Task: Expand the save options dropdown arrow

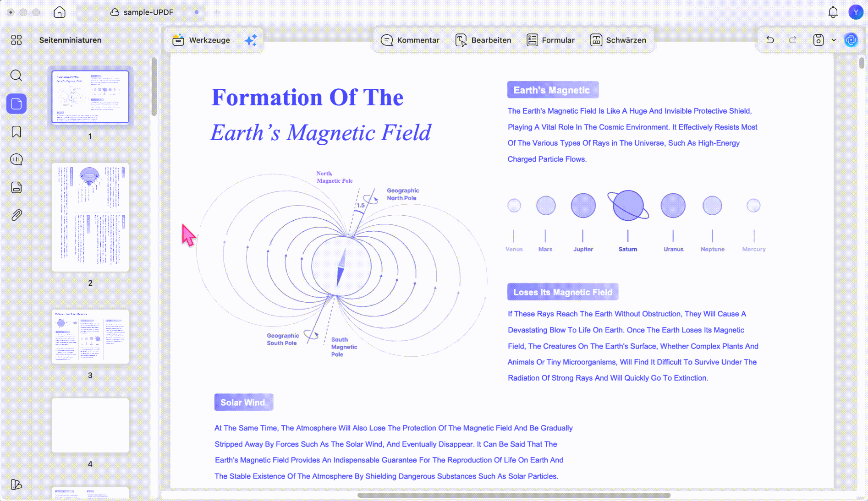Action: pos(834,40)
